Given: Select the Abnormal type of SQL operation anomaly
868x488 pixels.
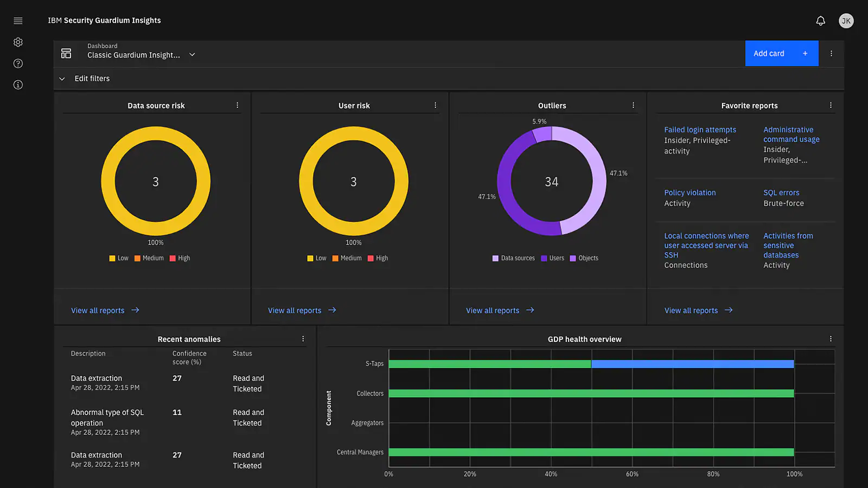Looking at the screenshot, I should pos(107,418).
